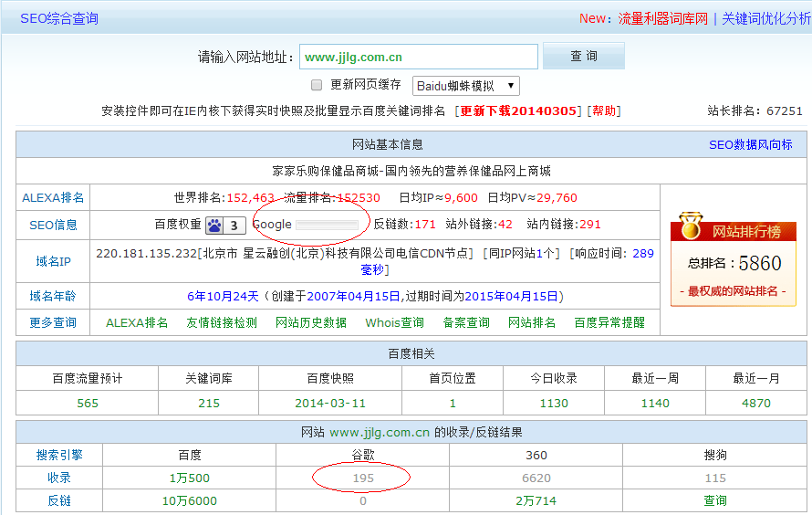The width and height of the screenshot is (812, 515).
Task: Click Baidu indexed count 1万500
Action: point(190,478)
